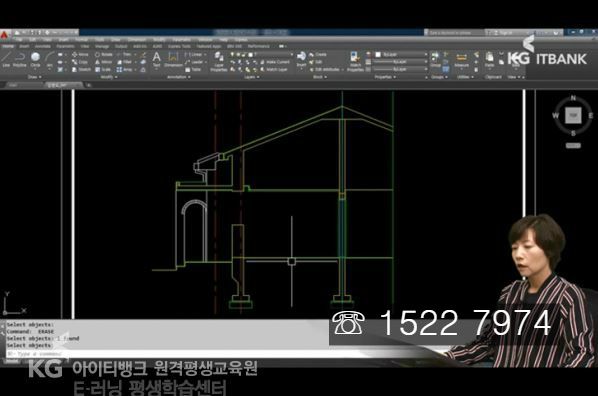Click the Paste icon

(490, 60)
